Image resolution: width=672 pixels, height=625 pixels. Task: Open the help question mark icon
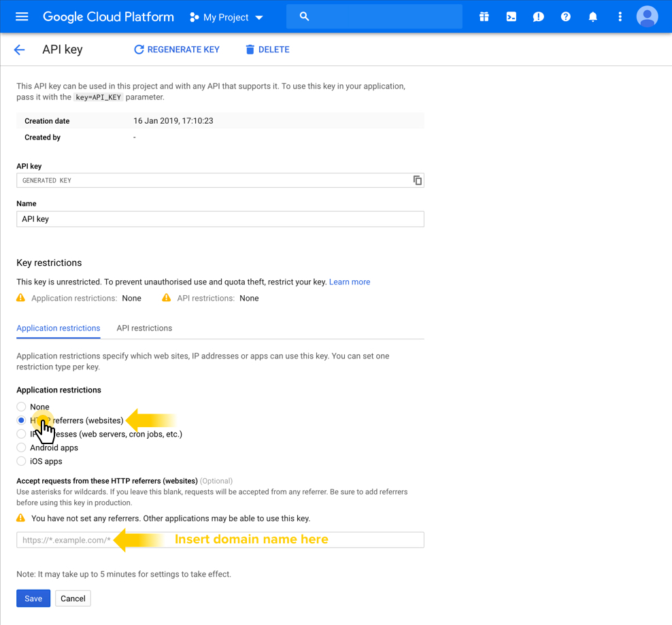coord(566,16)
